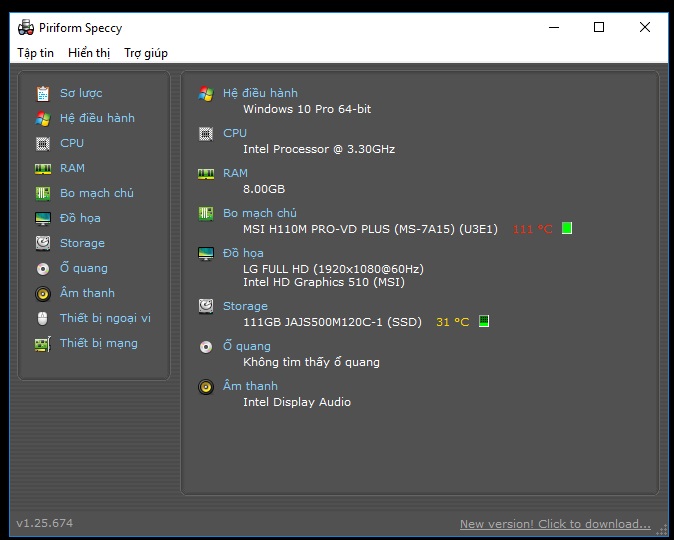Click Storage heading in summary
Viewport: 674px width, 540px height.
click(x=245, y=306)
